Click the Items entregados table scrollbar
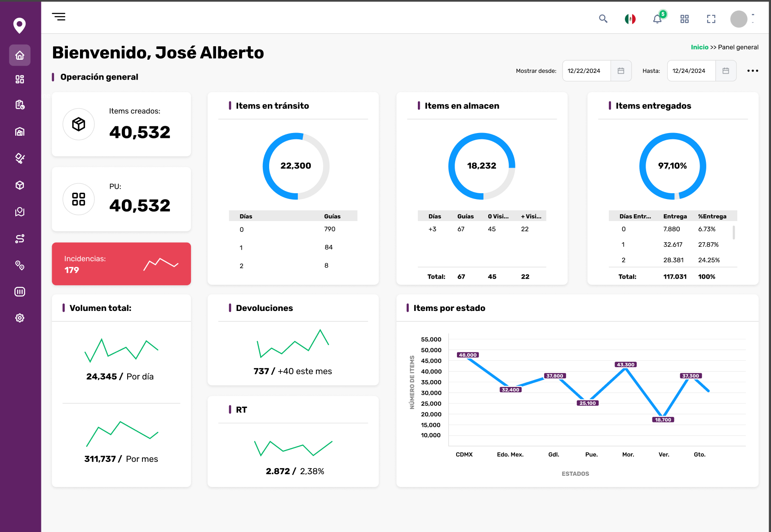 (x=734, y=232)
